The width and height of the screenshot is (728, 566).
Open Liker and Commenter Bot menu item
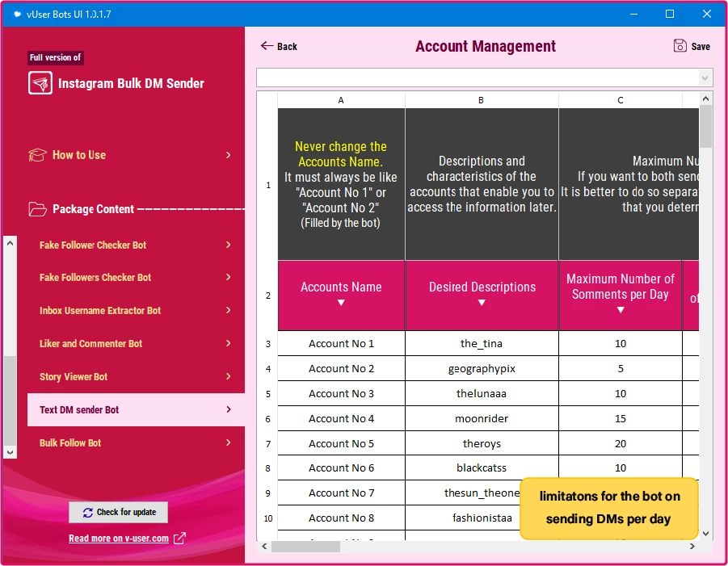tap(136, 344)
